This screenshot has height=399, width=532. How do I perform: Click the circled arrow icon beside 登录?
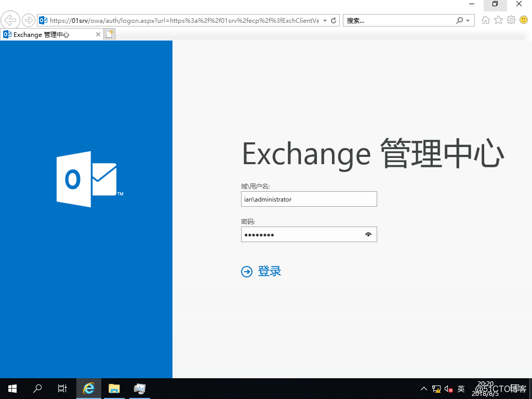pos(247,271)
